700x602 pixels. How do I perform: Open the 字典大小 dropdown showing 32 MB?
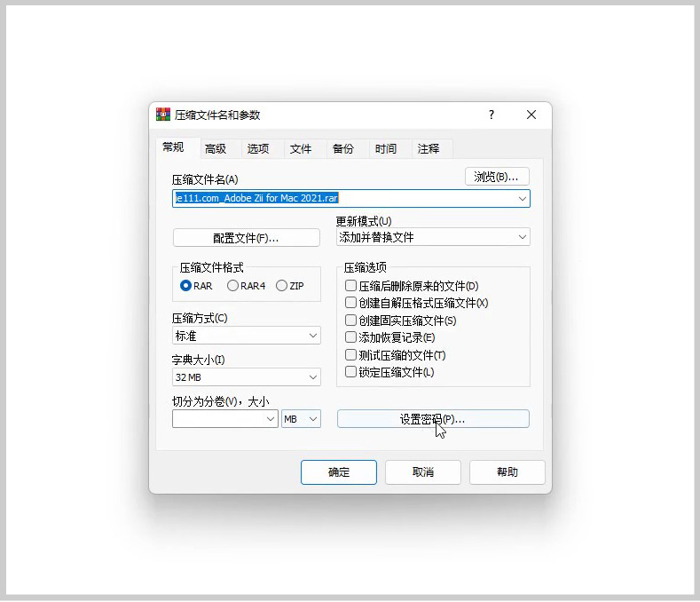click(x=247, y=377)
